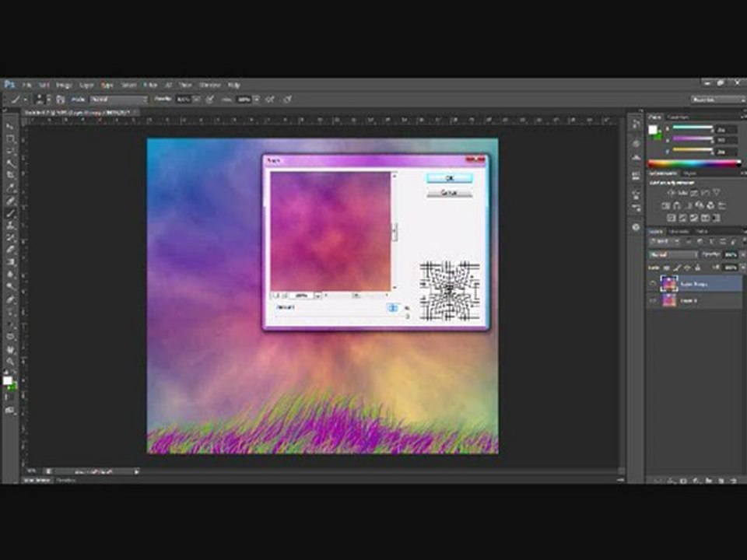
Task: Click the toolbox foreground color swatch
Action: [7, 380]
